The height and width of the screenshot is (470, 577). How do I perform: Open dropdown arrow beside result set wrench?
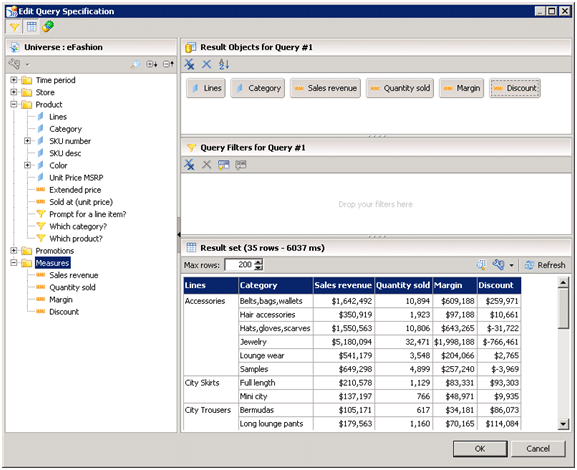point(511,265)
